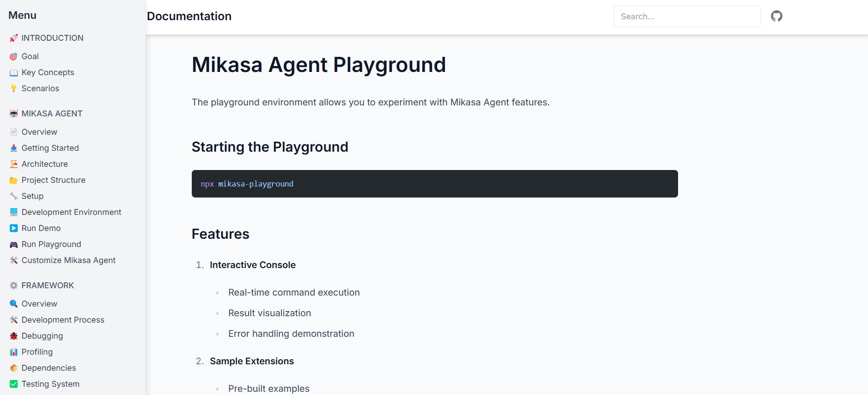Open Customize Mikasa Agent page

pyautogui.click(x=68, y=260)
